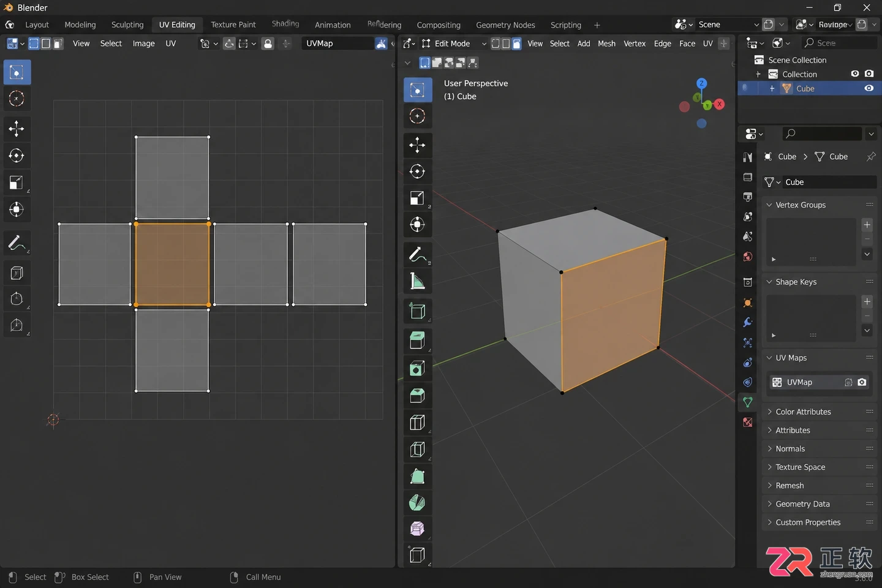Set UVMap as active render
This screenshot has width=882, height=588.
click(862, 382)
